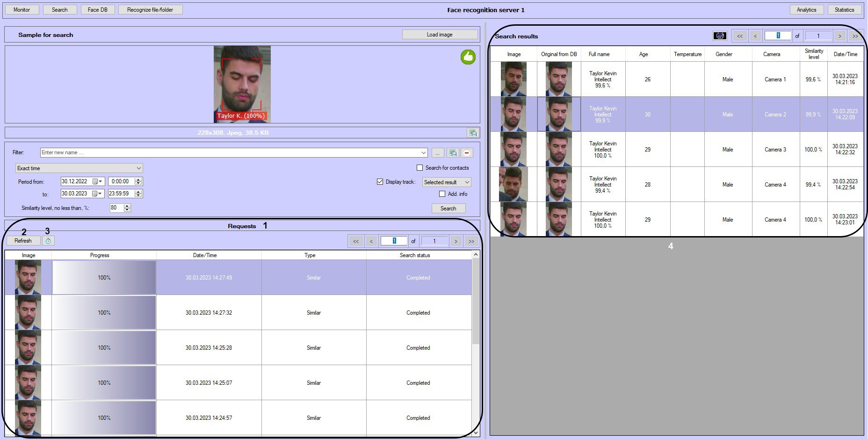This screenshot has width=868, height=439.
Task: Open the Exact time dropdown
Action: [x=79, y=168]
